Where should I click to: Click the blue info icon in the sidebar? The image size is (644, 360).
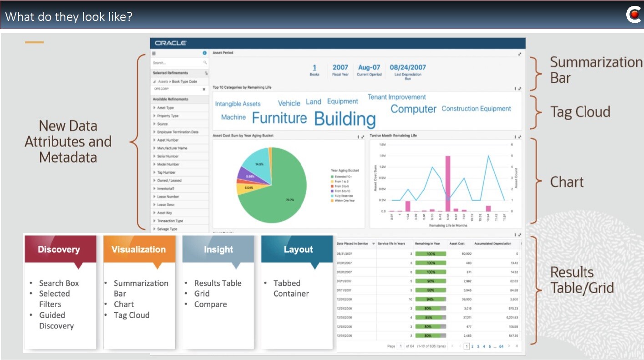pyautogui.click(x=205, y=53)
